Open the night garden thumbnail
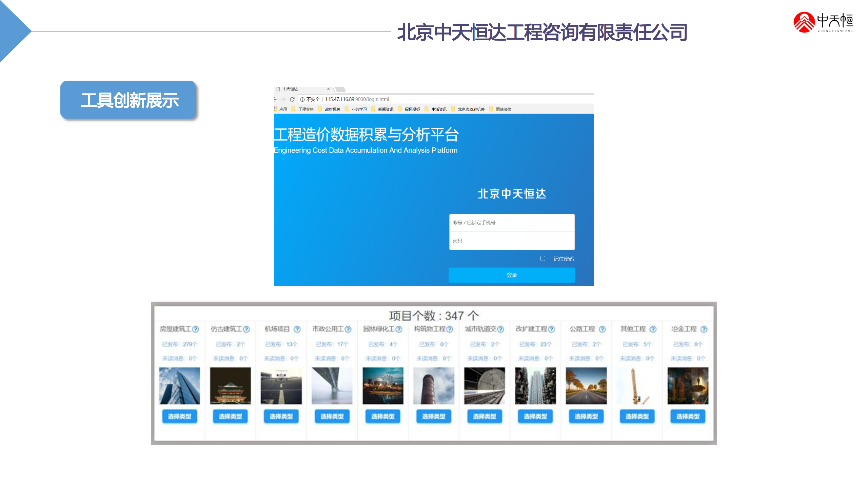This screenshot has width=868, height=488. pos(383,386)
